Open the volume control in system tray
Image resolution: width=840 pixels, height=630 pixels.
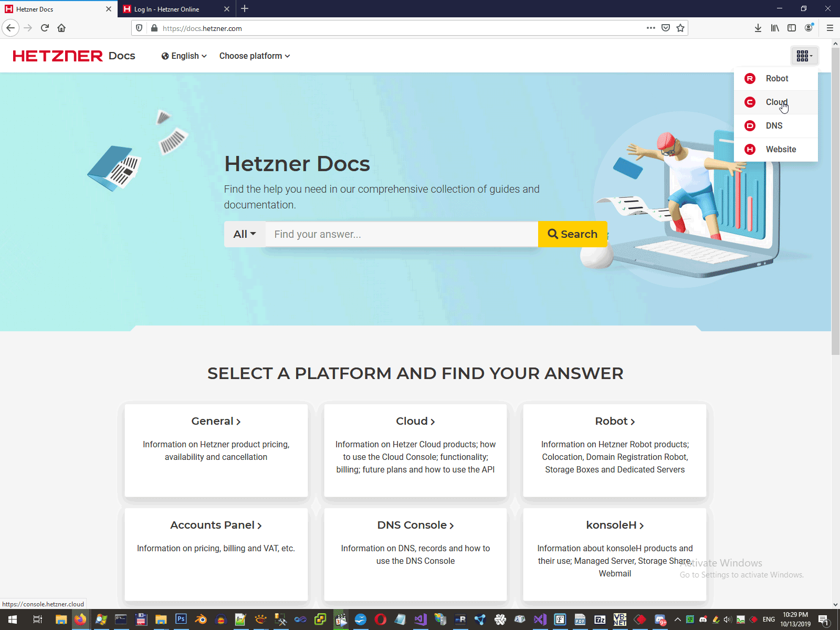[728, 619]
